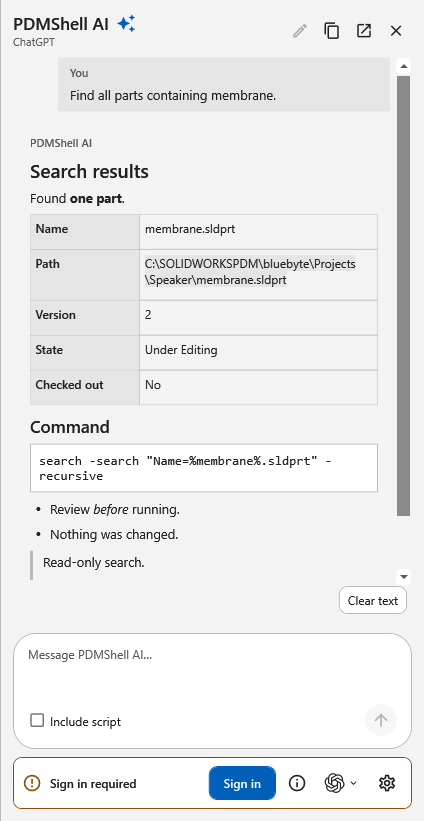Click scrollbar up arrow in chat

(x=404, y=66)
